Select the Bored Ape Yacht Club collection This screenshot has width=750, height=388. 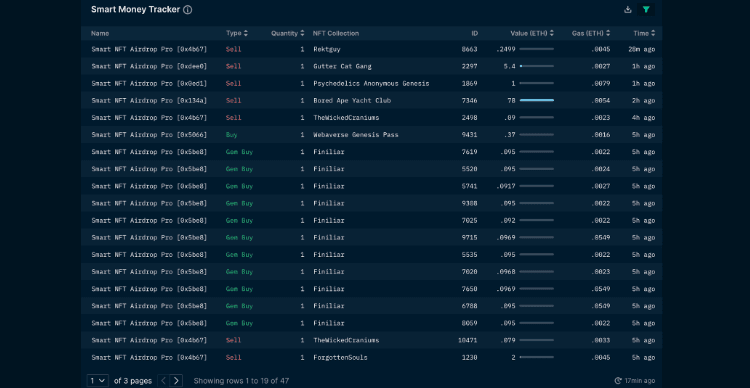pyautogui.click(x=352, y=101)
